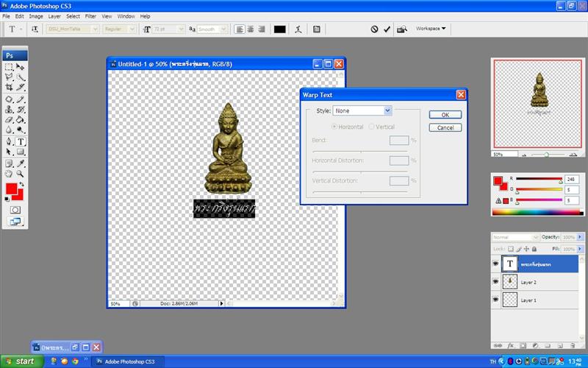Expand the Workspace dropdown
588x368 pixels.
click(431, 29)
